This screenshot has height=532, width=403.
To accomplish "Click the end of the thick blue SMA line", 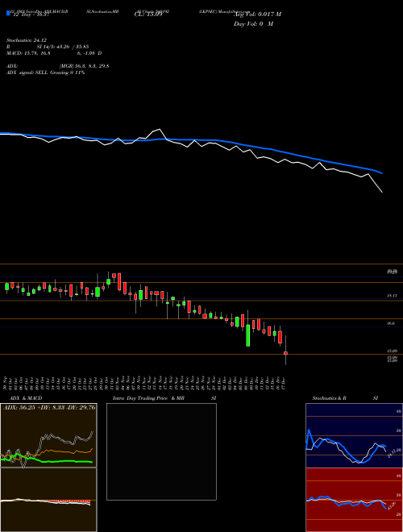I will (x=382, y=173).
